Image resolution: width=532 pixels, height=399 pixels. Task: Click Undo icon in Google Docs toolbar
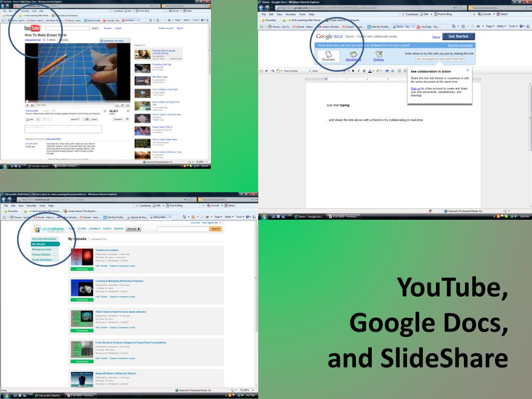[267, 71]
